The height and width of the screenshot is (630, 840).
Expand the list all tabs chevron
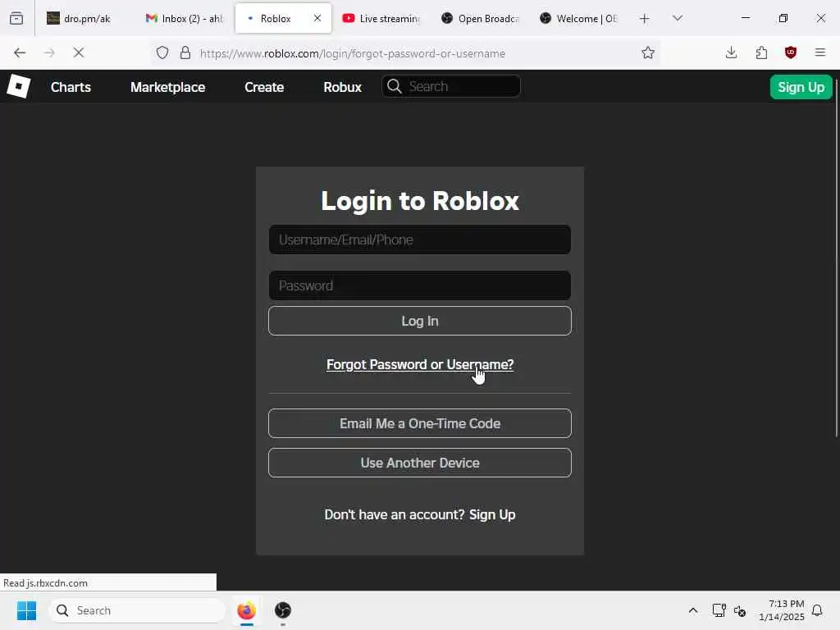tap(678, 18)
